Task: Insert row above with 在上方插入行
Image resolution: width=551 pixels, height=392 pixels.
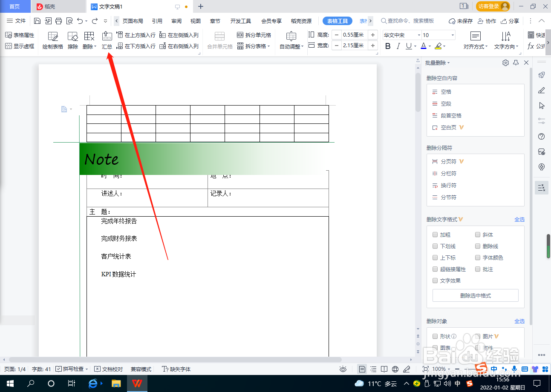Action: (x=136, y=35)
